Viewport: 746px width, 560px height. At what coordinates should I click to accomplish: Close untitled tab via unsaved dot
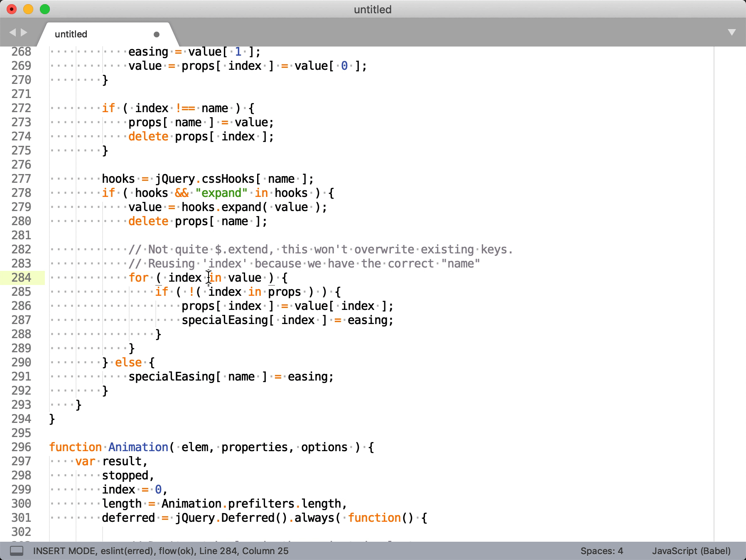[x=157, y=34]
